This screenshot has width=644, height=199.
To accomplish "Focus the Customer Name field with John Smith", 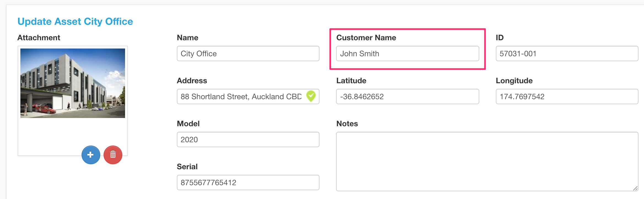I will pos(407,53).
